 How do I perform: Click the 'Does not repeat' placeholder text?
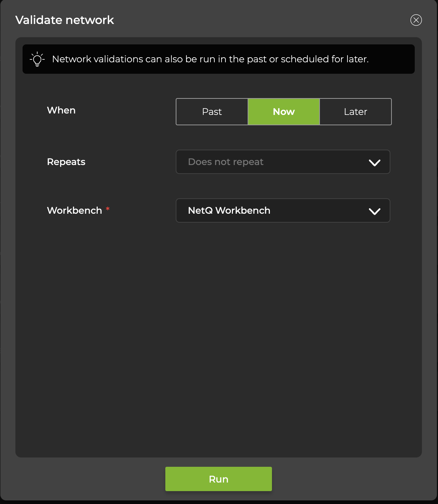(x=225, y=162)
